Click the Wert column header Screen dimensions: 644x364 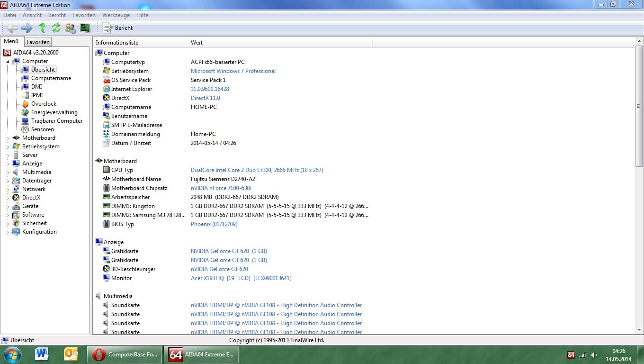(x=280, y=43)
